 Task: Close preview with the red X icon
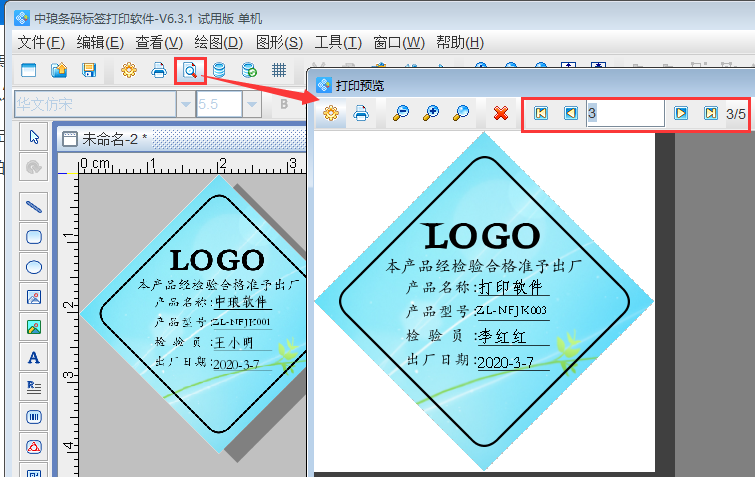pyautogui.click(x=501, y=114)
